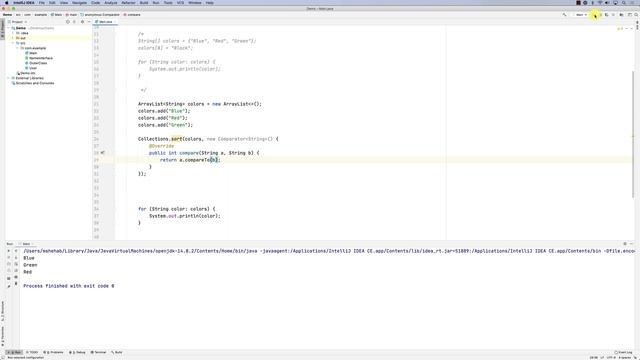Image resolution: width=640 pixels, height=360 pixels.
Task: Click the Structure side tab stripe
Action: tap(2, 311)
